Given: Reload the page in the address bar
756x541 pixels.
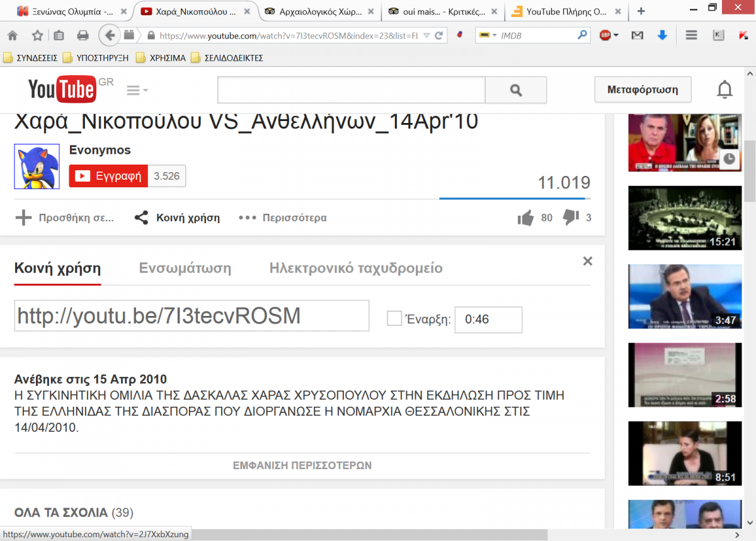Looking at the screenshot, I should (438, 35).
